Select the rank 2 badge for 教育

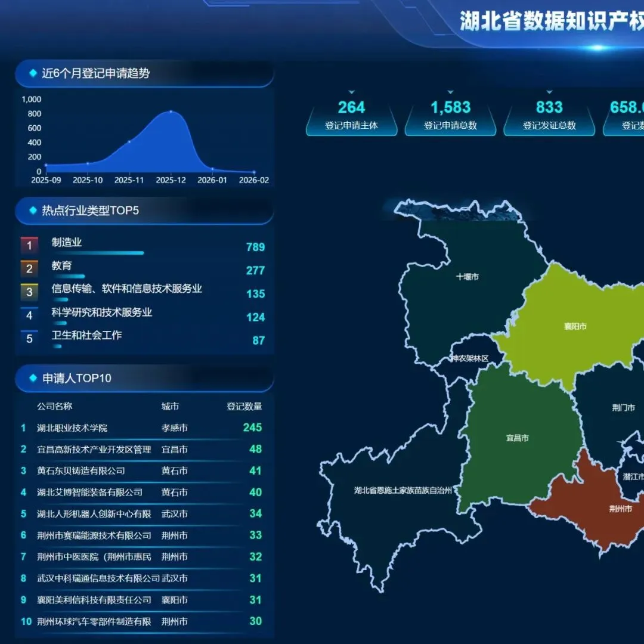click(x=29, y=268)
